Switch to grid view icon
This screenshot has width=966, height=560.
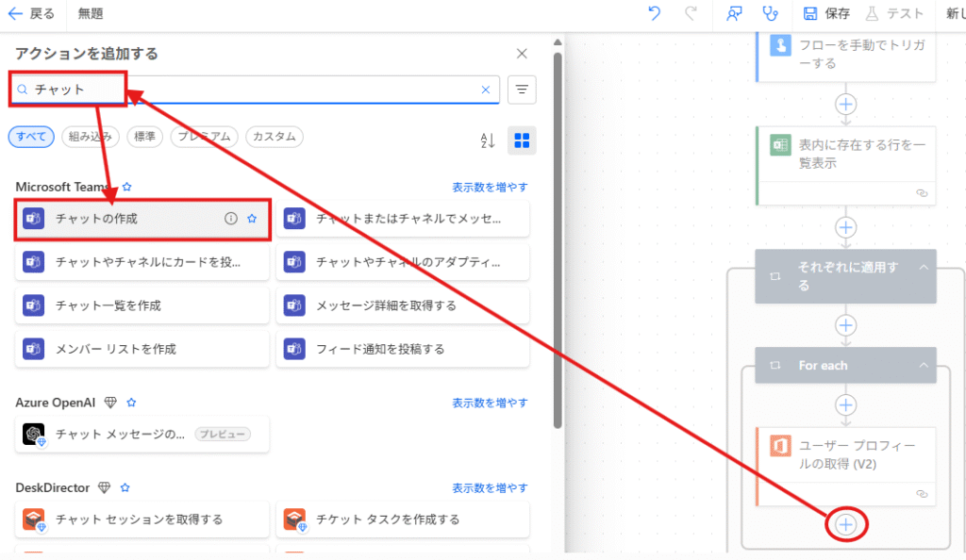pos(522,140)
